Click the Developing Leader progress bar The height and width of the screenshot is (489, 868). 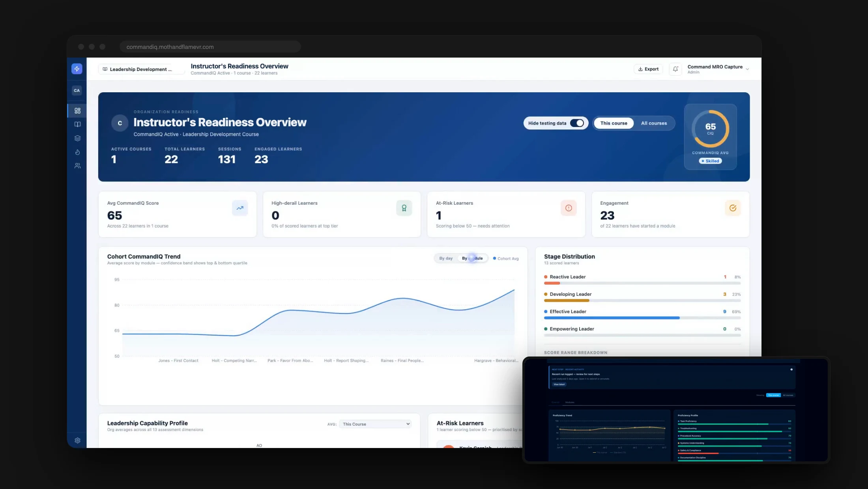click(x=642, y=300)
